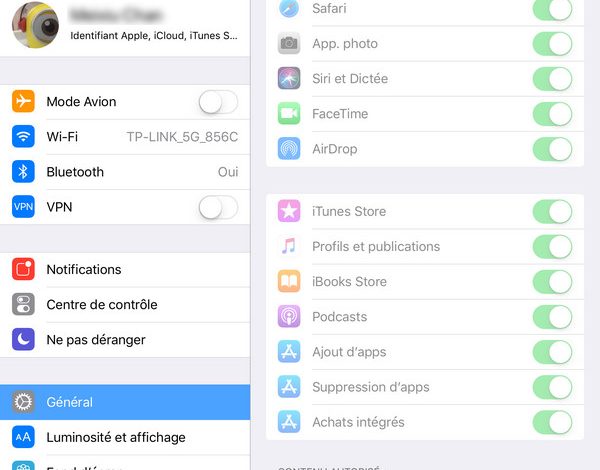Enable the Mode Avion switch
This screenshot has height=470, width=600.
point(218,102)
